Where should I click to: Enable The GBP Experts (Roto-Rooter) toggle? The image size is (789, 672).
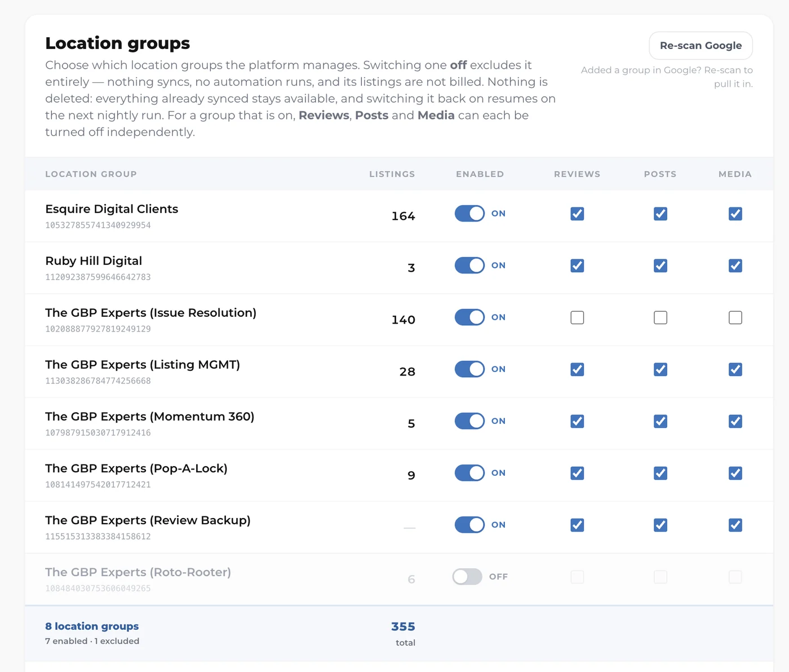click(467, 577)
